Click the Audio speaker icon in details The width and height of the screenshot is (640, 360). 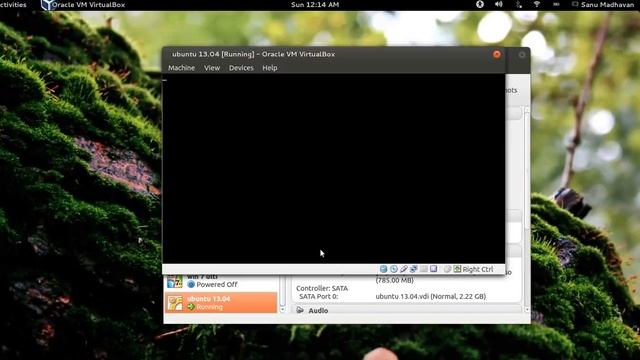click(x=300, y=310)
